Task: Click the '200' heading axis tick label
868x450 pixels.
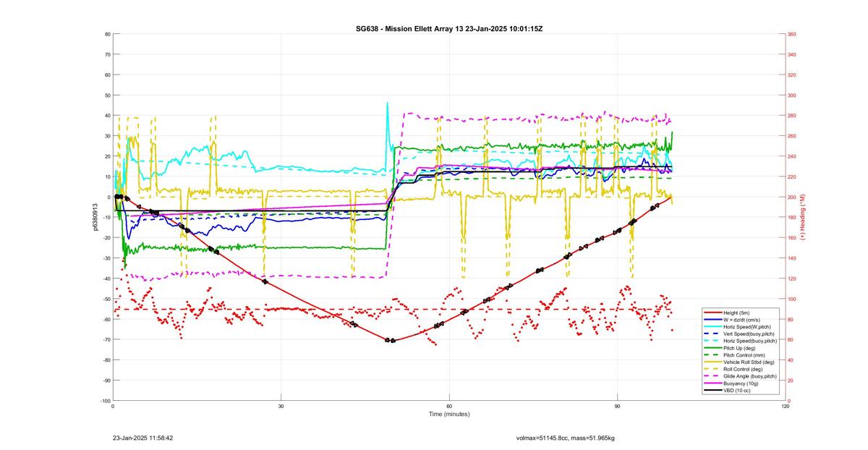Action: (x=792, y=197)
